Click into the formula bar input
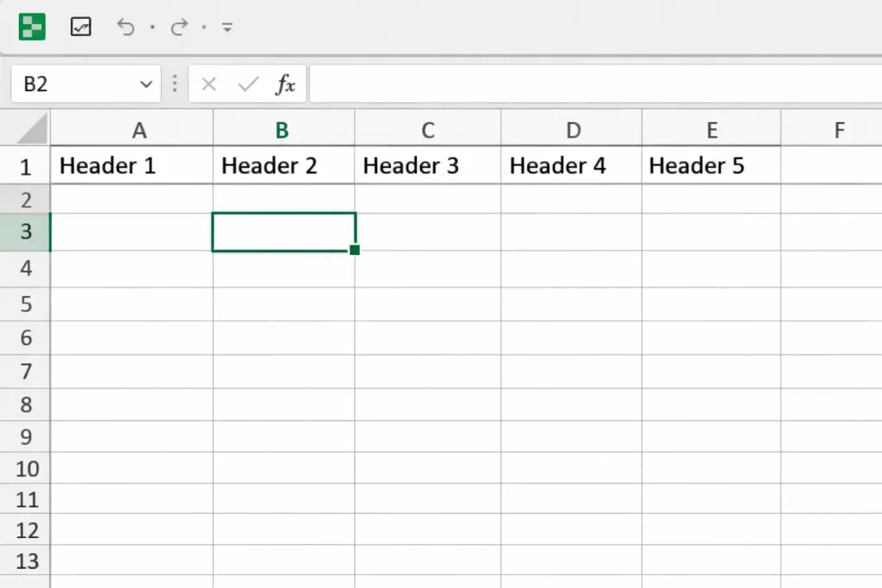The height and width of the screenshot is (588, 882). point(596,84)
